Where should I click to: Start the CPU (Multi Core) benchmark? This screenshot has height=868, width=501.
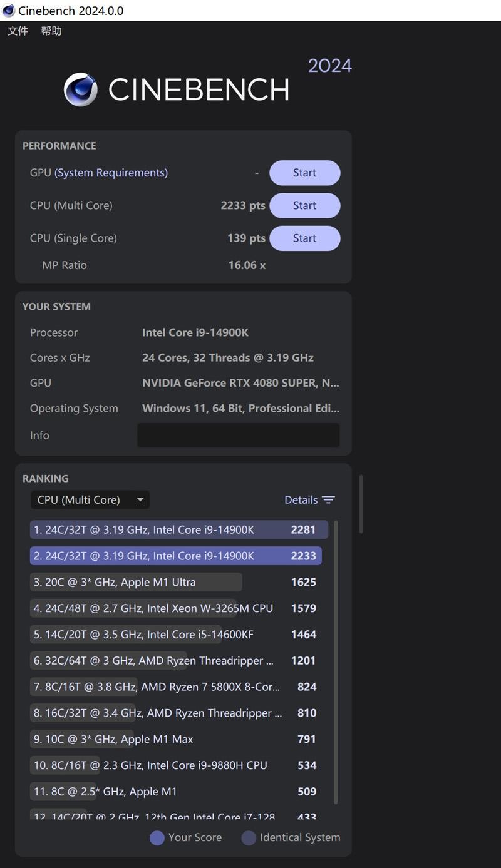pyautogui.click(x=304, y=205)
